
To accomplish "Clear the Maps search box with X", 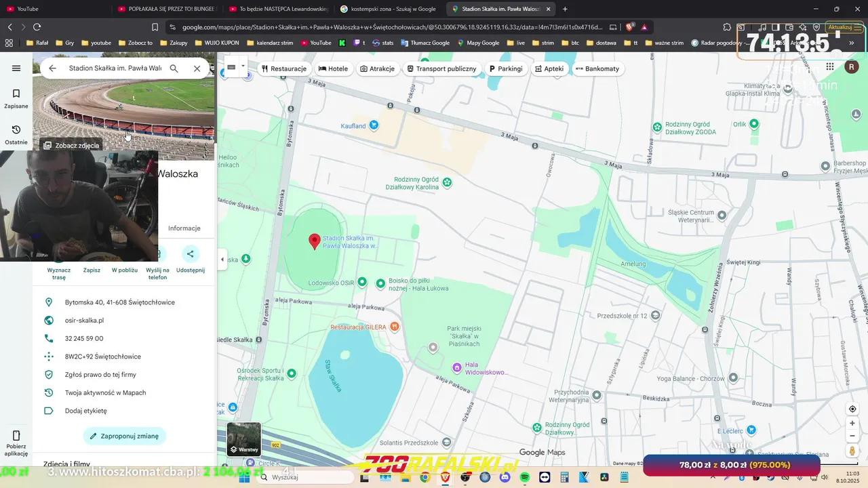I will 197,68.
